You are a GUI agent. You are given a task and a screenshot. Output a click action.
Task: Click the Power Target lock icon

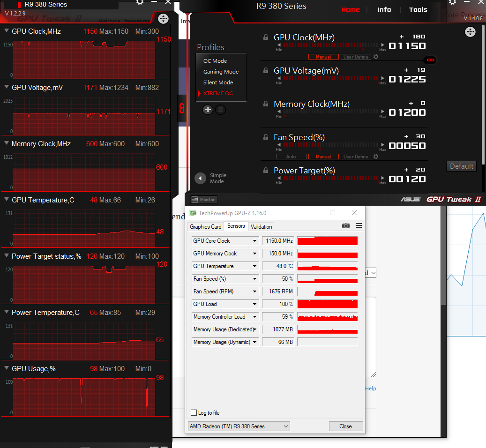(266, 171)
